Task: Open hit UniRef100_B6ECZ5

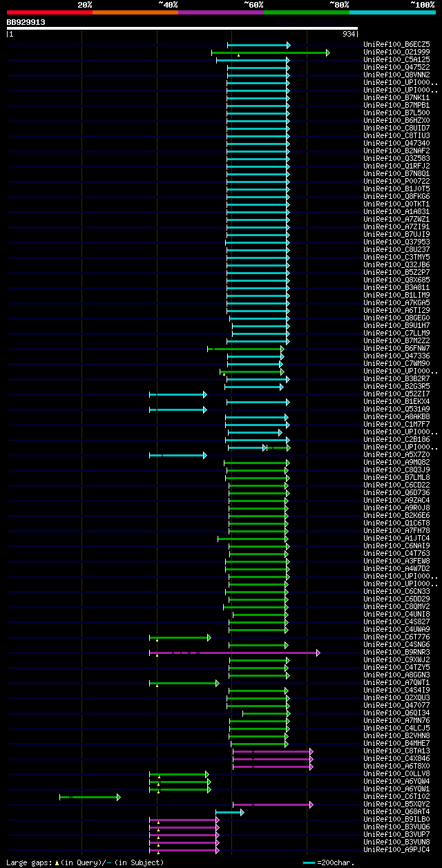Action: point(398,45)
